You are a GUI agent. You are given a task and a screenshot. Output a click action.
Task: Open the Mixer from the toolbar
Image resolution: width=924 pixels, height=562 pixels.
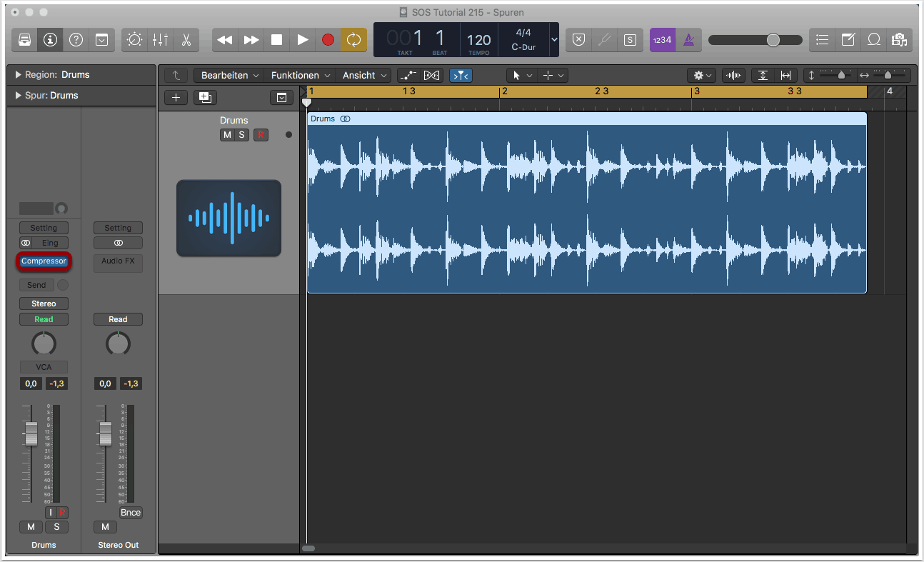pos(160,40)
